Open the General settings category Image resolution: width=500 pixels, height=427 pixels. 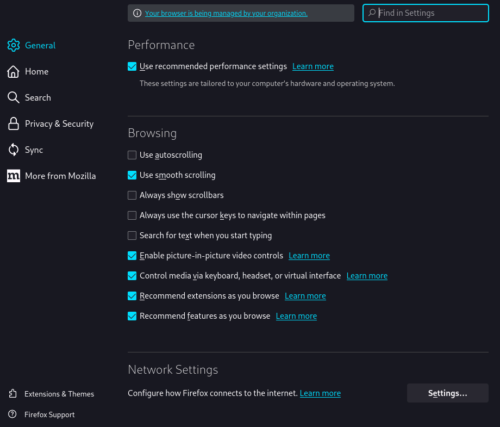(32, 45)
